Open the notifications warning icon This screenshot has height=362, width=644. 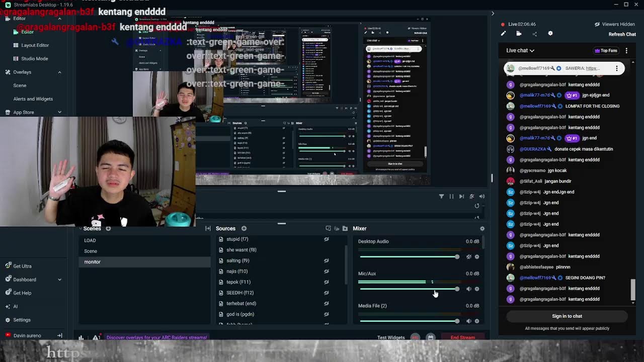click(96, 338)
